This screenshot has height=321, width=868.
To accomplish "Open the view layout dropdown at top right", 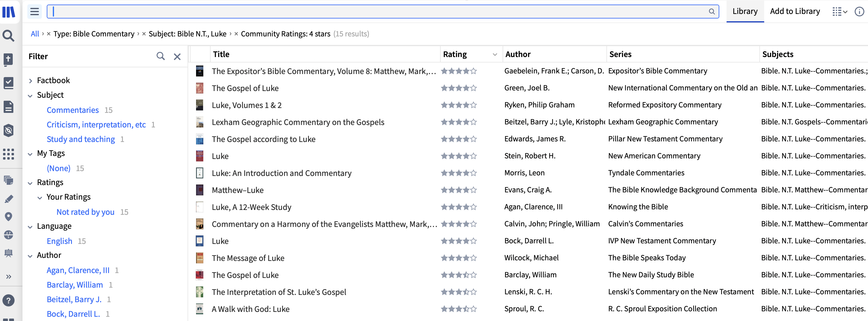I will point(840,12).
